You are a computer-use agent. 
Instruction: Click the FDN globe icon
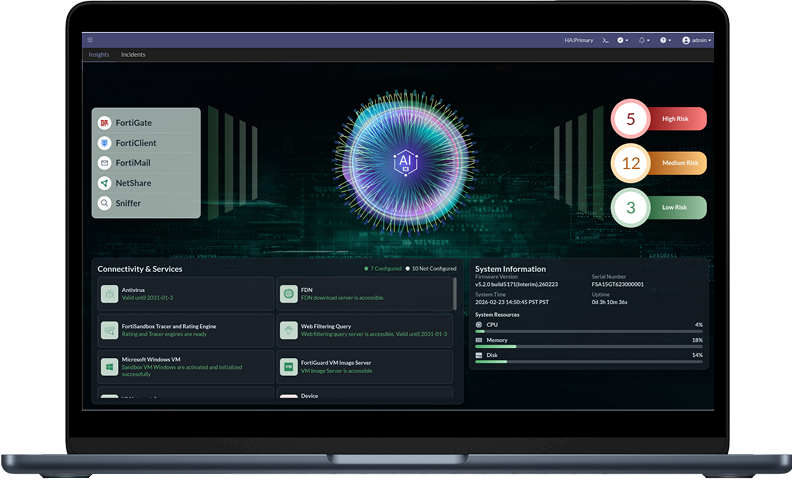pyautogui.click(x=288, y=294)
